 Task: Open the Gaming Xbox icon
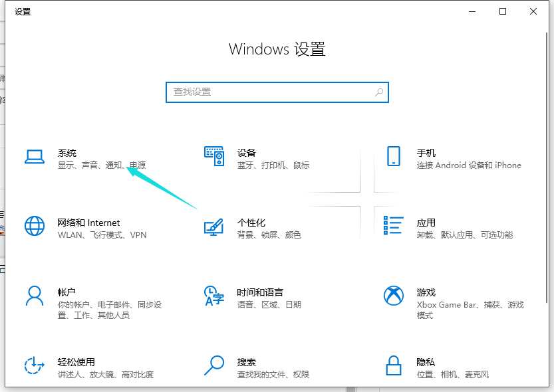(x=393, y=296)
